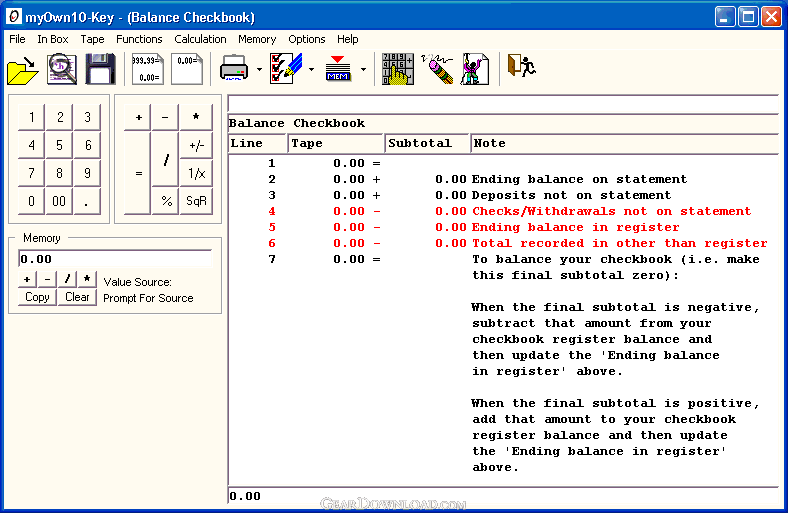Click the Subtotal column header
The width and height of the screenshot is (788, 513).
pos(427,143)
